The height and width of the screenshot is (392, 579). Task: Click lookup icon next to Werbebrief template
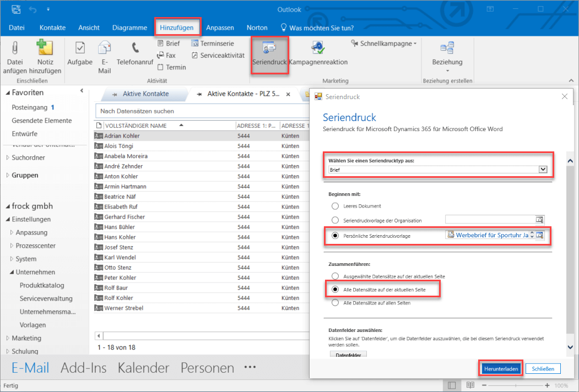pyautogui.click(x=539, y=235)
